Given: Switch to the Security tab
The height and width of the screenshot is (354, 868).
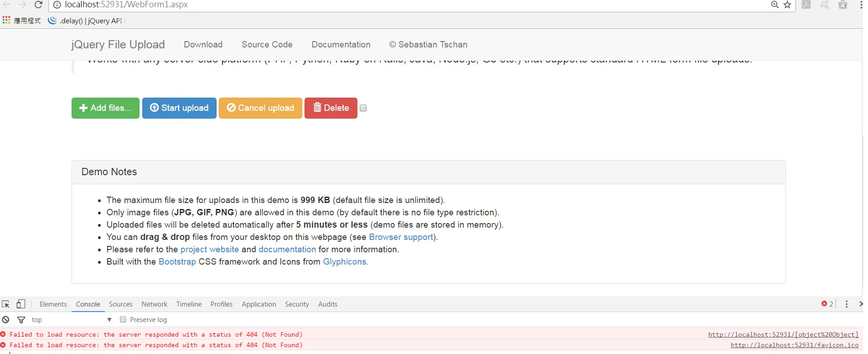Looking at the screenshot, I should click(297, 304).
